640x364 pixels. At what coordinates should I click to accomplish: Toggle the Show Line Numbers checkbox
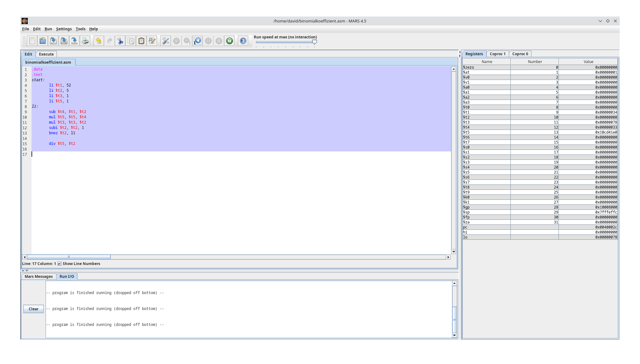(59, 263)
